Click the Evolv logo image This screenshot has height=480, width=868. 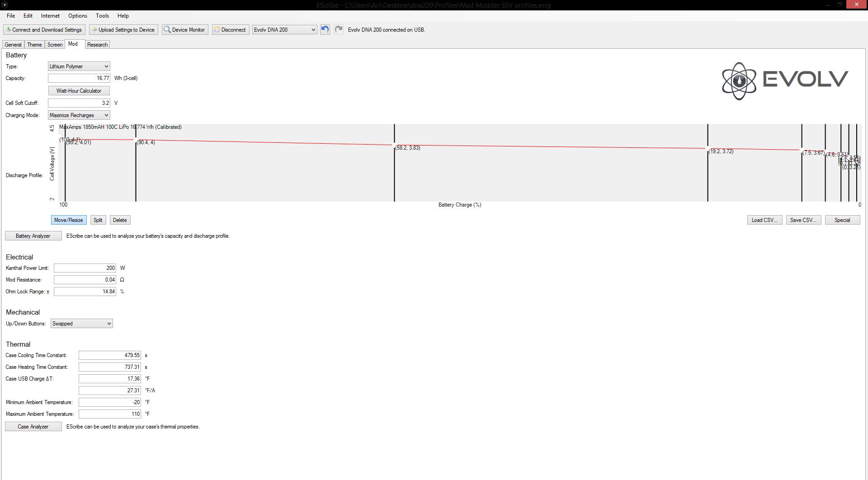pyautogui.click(x=785, y=81)
